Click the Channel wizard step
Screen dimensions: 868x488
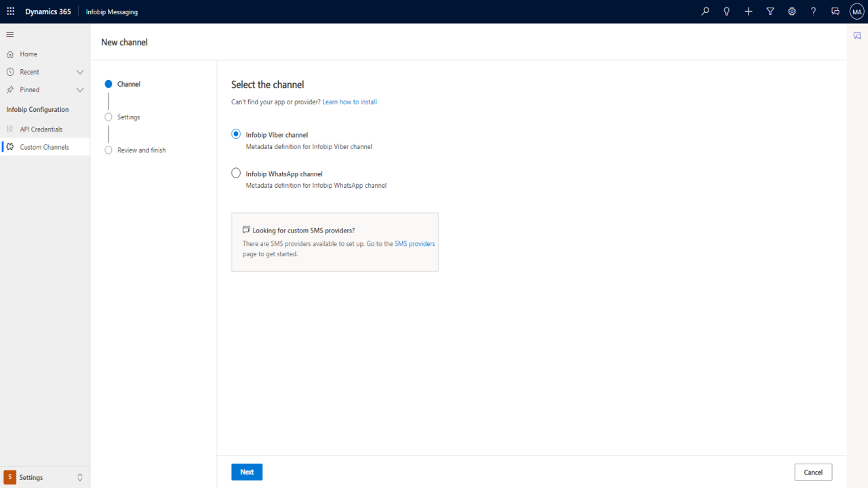[123, 84]
